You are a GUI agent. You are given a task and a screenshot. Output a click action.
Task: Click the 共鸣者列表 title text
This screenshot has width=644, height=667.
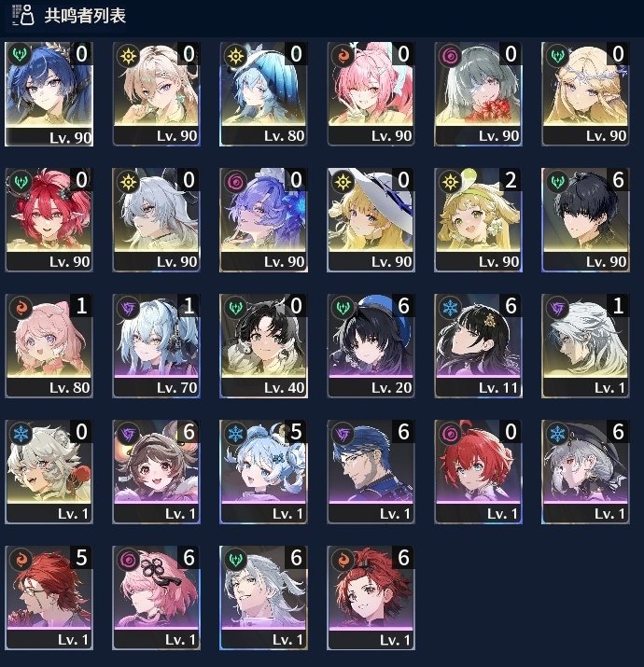click(x=85, y=16)
